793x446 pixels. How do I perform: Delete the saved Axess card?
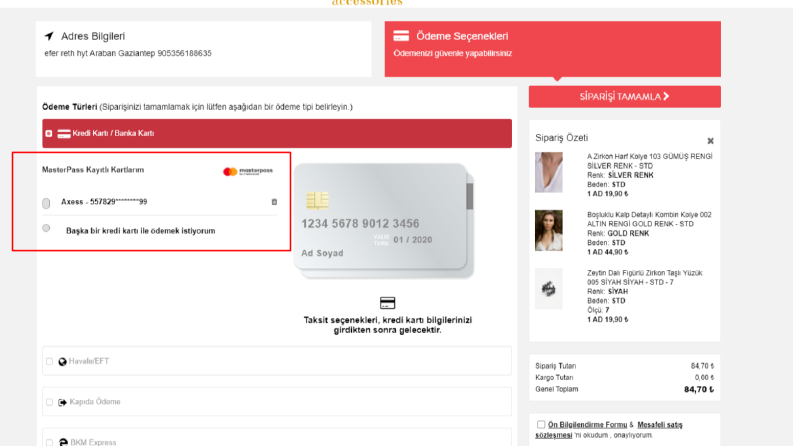[x=274, y=202]
